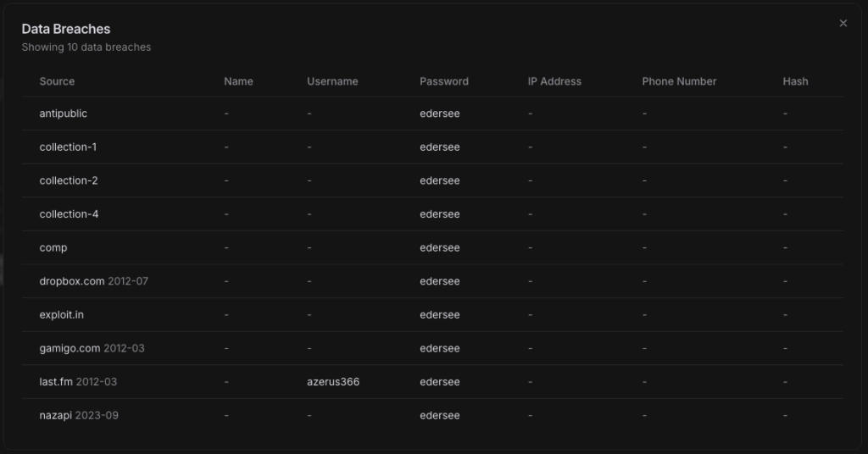
Task: Click the Hash column header
Action: pyautogui.click(x=795, y=81)
